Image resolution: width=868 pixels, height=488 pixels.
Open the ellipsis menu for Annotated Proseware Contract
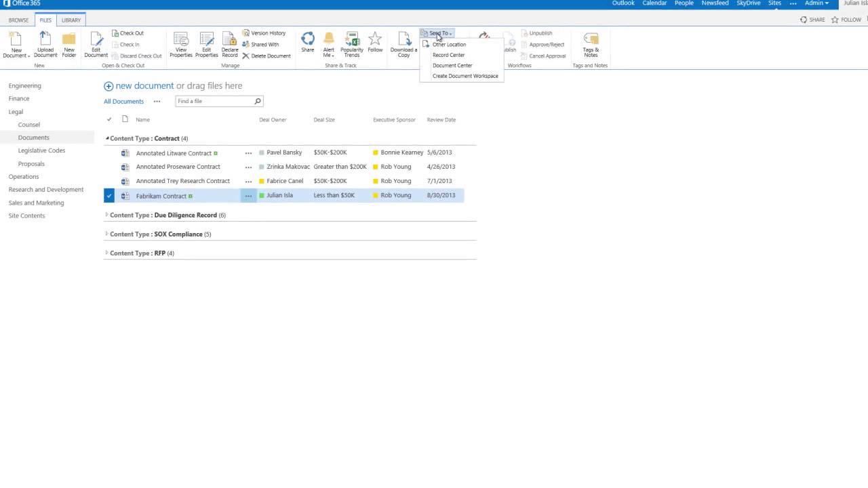248,167
